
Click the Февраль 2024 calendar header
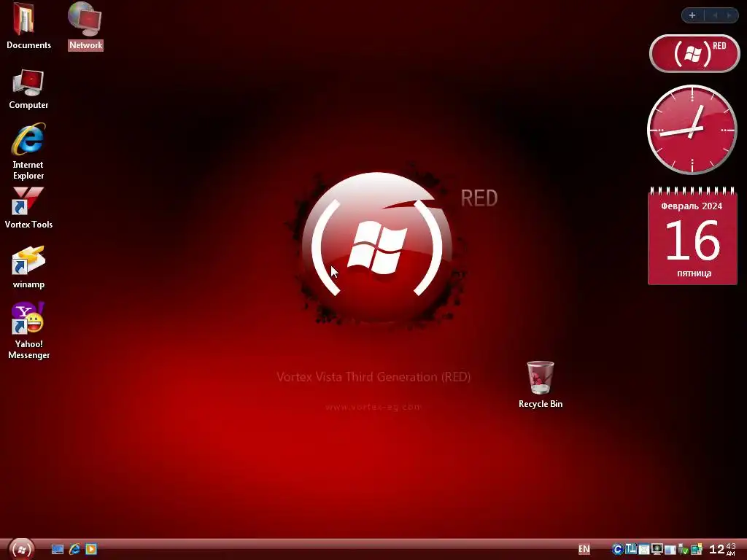(692, 206)
